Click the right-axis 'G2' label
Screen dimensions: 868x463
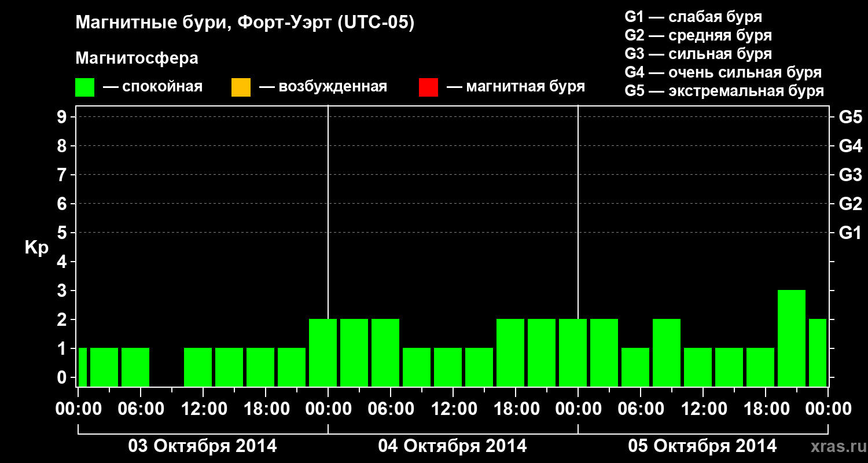[x=850, y=204]
